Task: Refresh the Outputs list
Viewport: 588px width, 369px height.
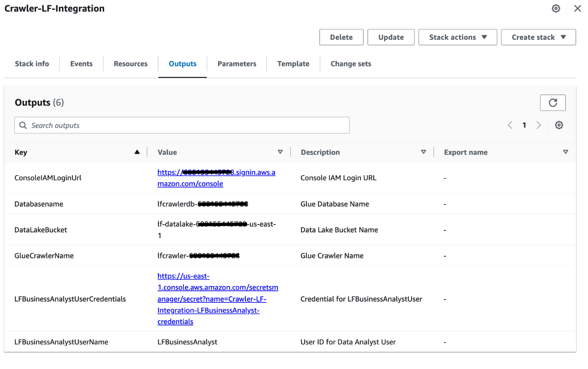Action: (x=553, y=103)
